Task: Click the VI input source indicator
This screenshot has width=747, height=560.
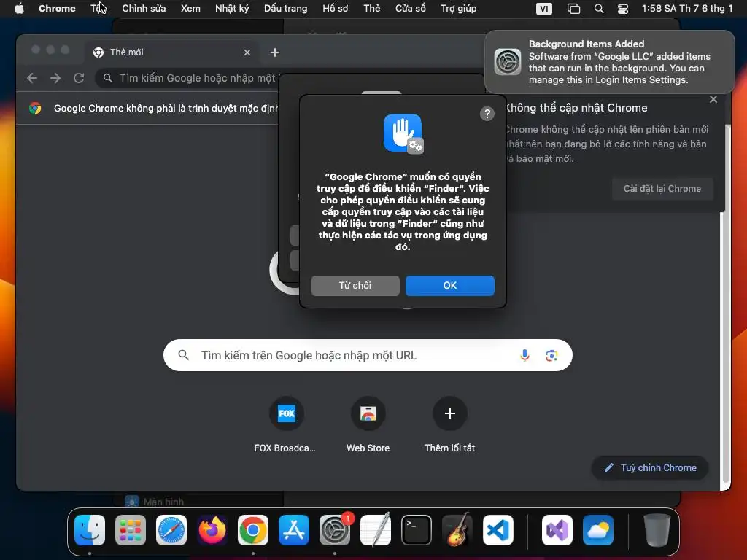Action: (x=544, y=8)
